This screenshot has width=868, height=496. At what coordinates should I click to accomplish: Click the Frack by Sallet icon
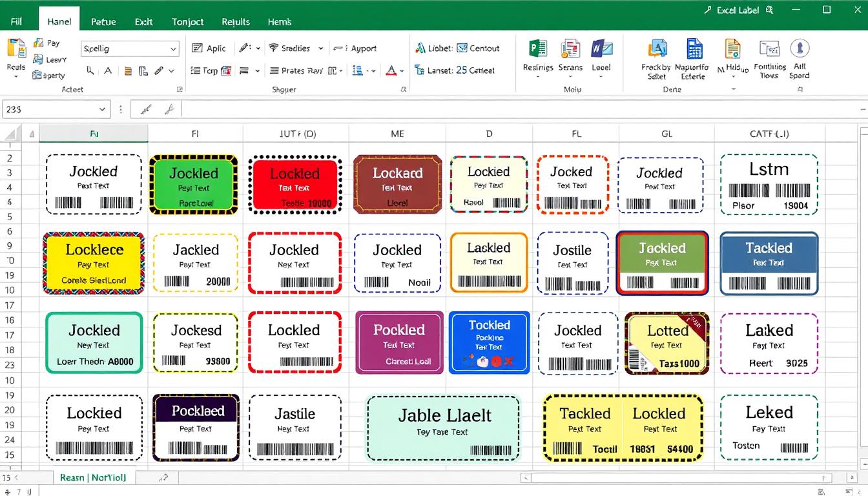657,50
